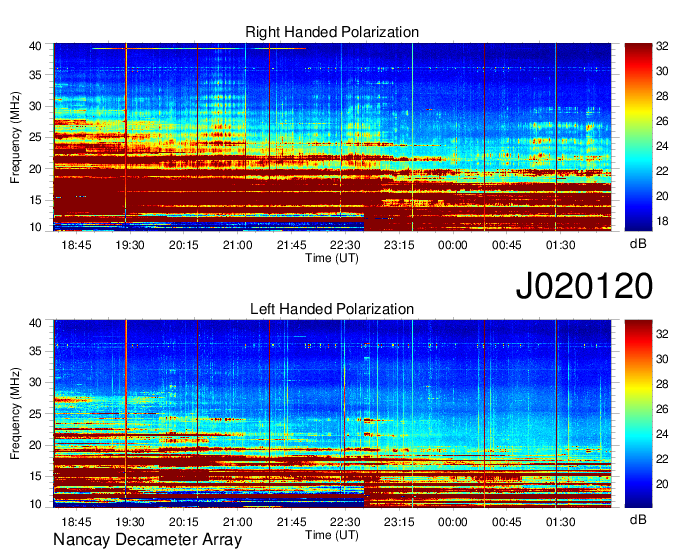Click the 10 MHz tick on top plot

point(36,227)
